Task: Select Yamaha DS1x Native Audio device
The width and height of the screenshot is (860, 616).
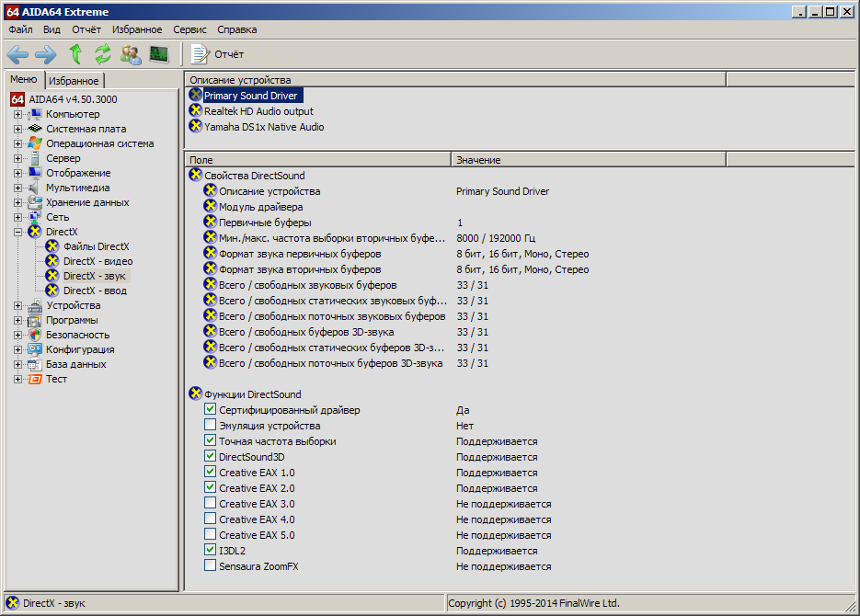Action: (x=264, y=127)
